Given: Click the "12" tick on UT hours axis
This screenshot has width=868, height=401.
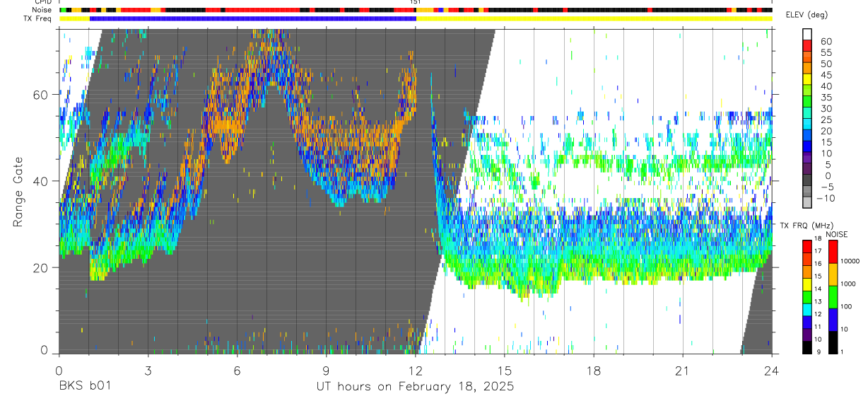Looking at the screenshot, I should [416, 371].
